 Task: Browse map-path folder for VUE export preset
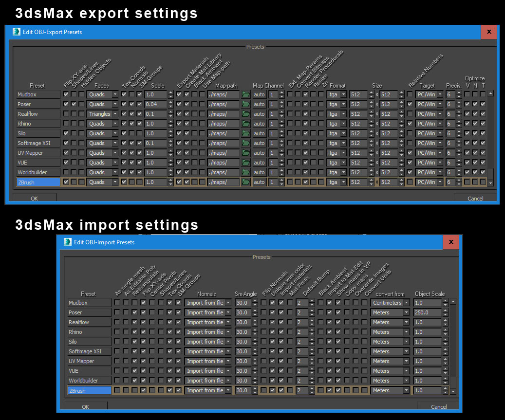point(246,163)
